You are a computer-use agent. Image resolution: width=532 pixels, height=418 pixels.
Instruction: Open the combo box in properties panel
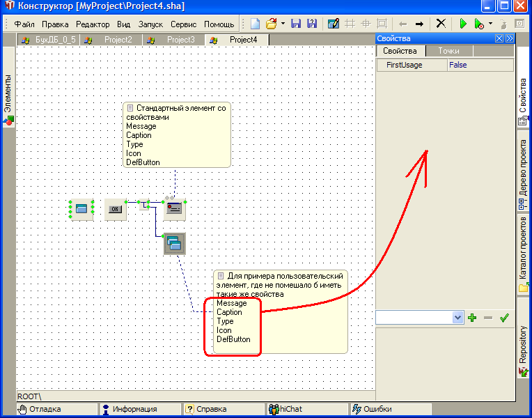click(457, 318)
